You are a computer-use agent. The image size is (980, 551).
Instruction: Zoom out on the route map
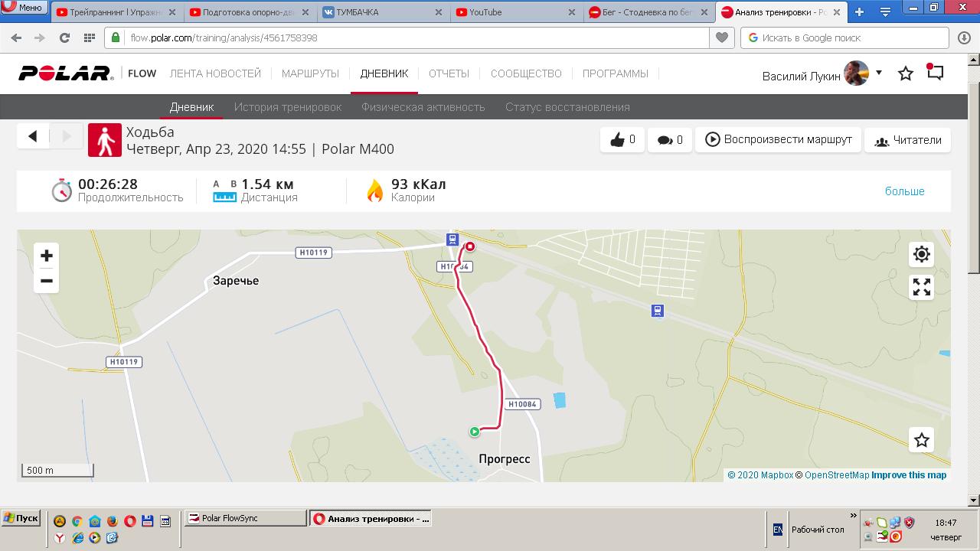tap(46, 281)
